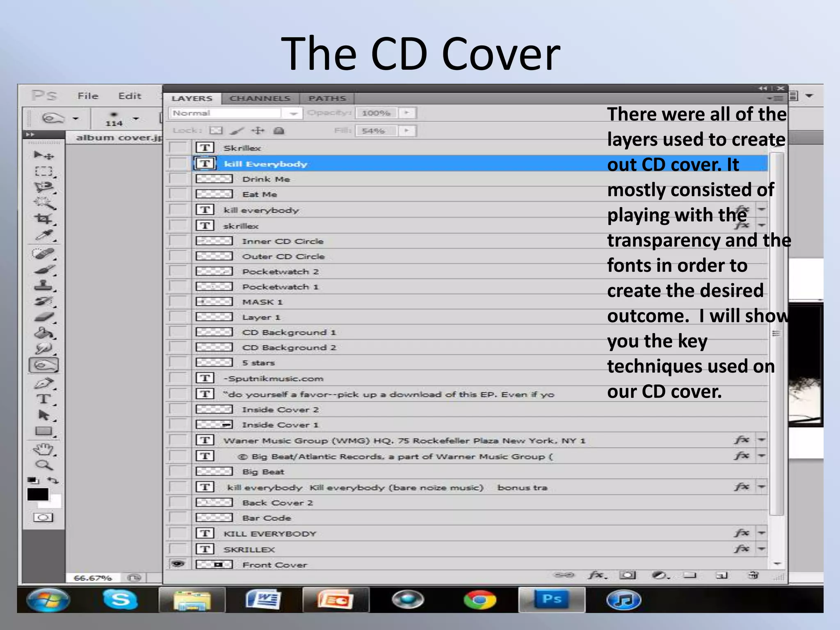
Task: Click the white background color swatch
Action: [x=55, y=502]
